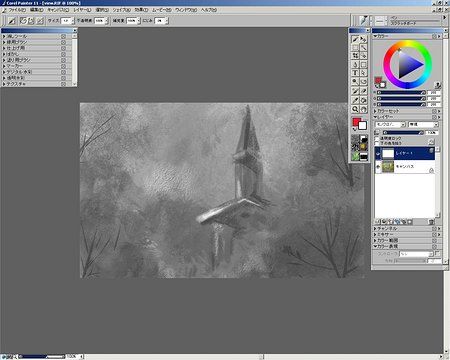Select レイヤー 1 in layers list

[x=405, y=154]
